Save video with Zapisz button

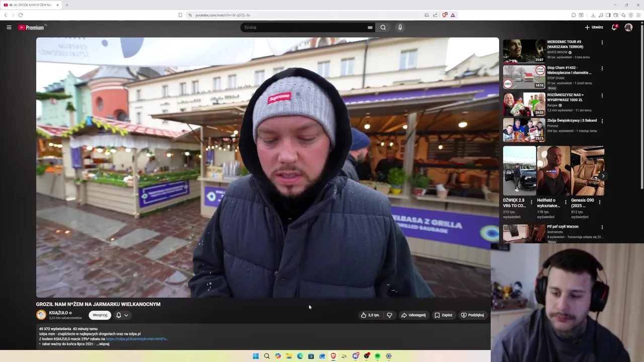pos(443,315)
